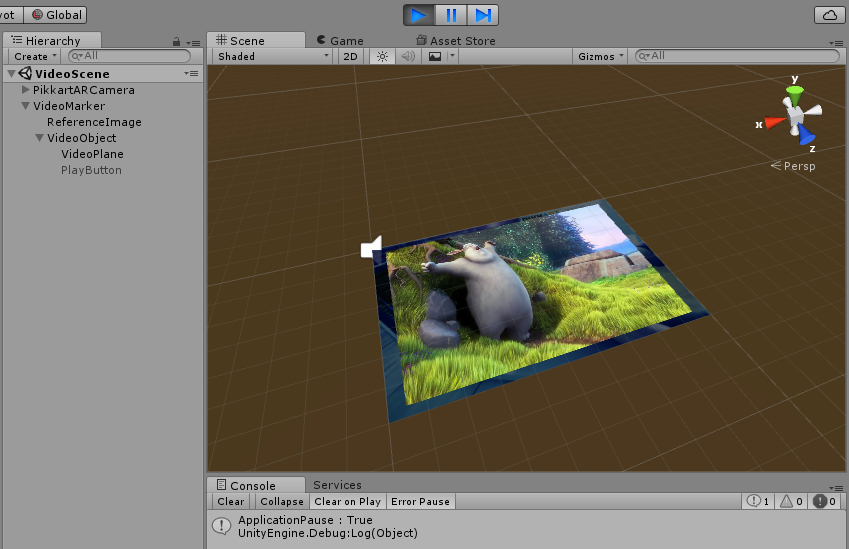Open the Cloud services button
Screen dimensions: 849x549
(830, 15)
